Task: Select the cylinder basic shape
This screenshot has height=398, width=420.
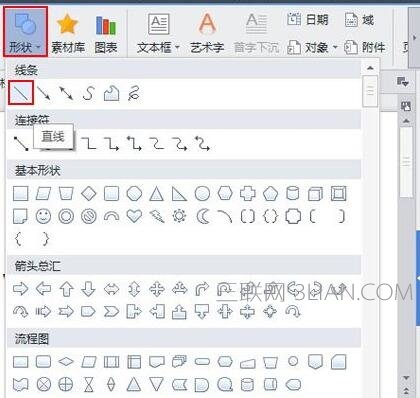Action: [293, 194]
